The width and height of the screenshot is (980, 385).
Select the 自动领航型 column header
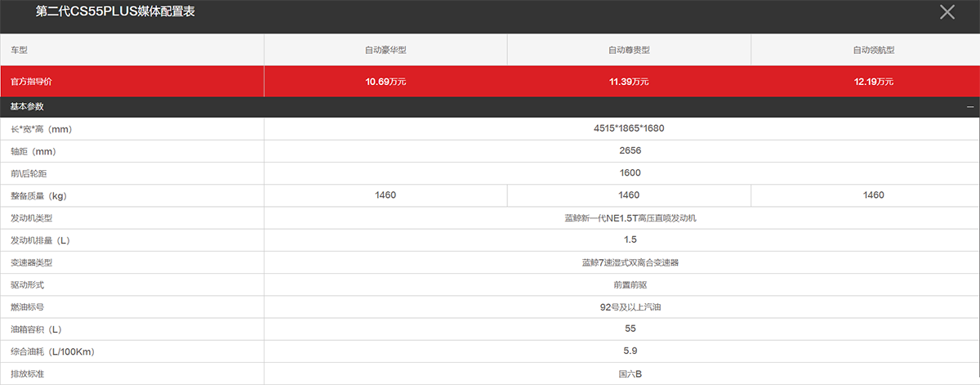874,50
